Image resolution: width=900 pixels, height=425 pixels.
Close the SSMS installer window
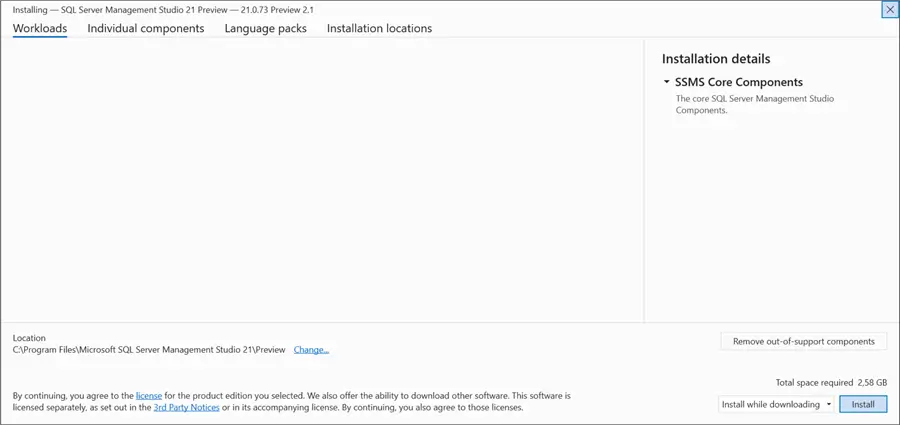click(x=889, y=10)
